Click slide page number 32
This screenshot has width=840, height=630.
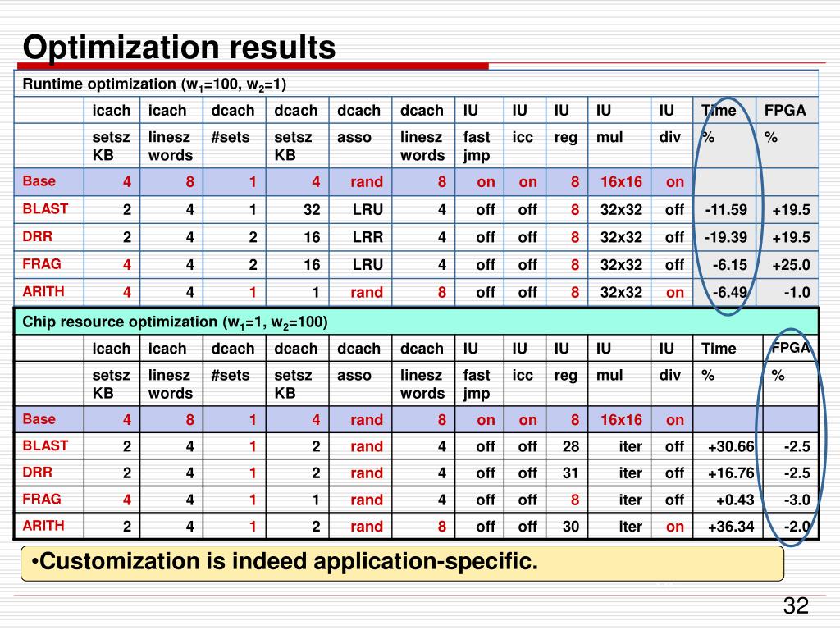[x=796, y=605]
